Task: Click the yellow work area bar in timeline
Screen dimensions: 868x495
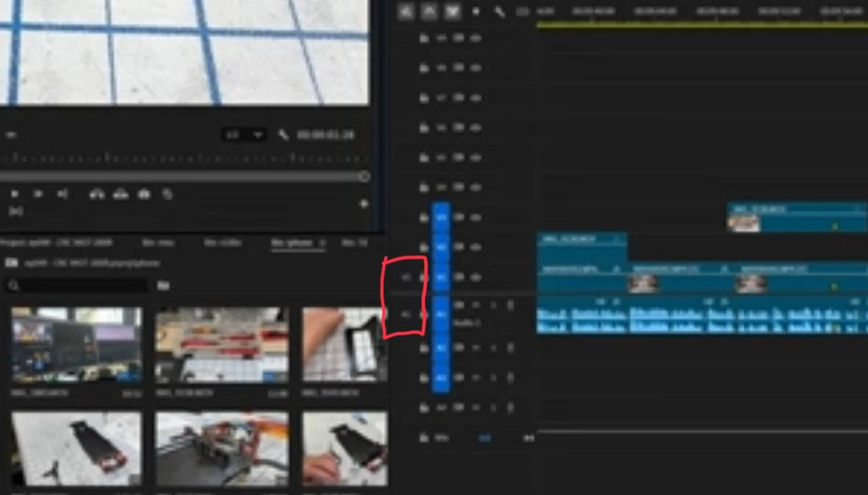Action: click(702, 25)
